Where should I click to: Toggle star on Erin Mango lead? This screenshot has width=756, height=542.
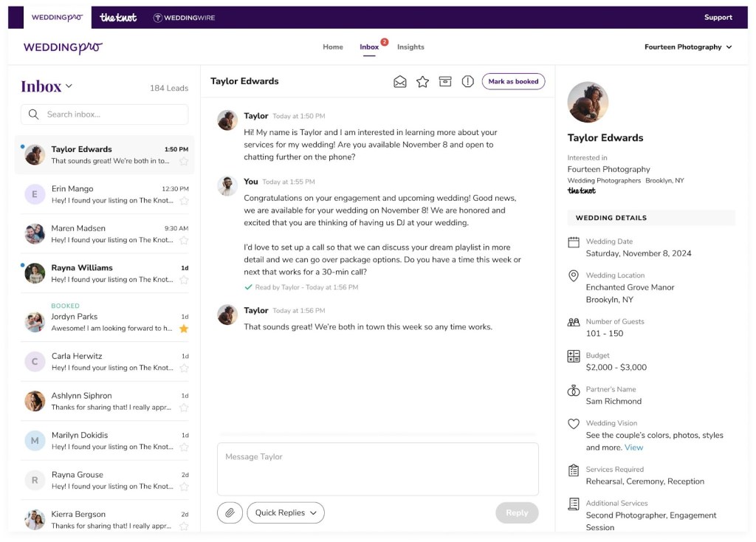click(184, 201)
